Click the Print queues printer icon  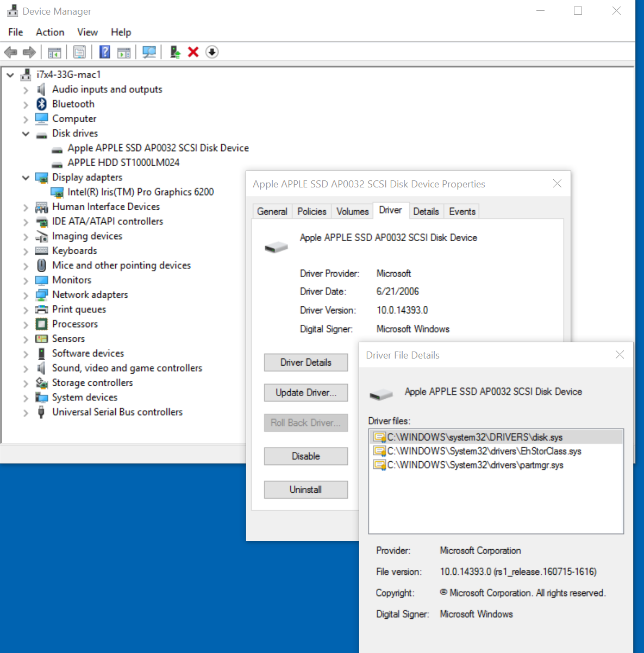(42, 309)
